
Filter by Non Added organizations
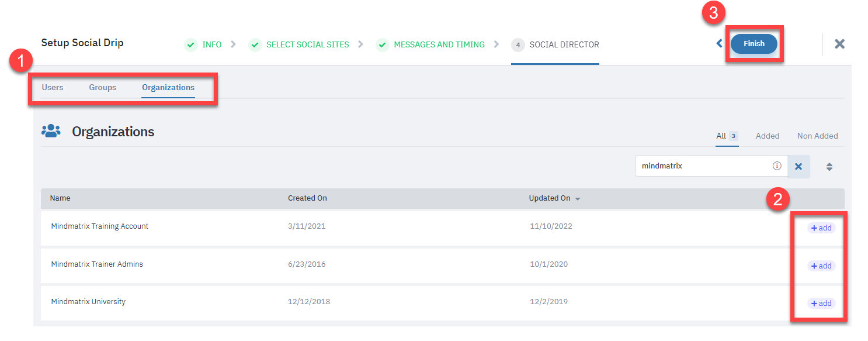coord(817,136)
